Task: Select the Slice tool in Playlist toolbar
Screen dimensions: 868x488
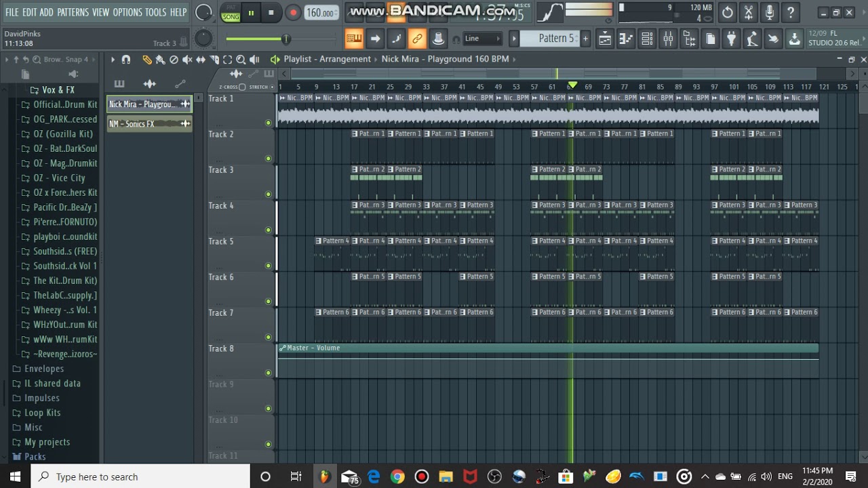Action: pyautogui.click(x=214, y=60)
